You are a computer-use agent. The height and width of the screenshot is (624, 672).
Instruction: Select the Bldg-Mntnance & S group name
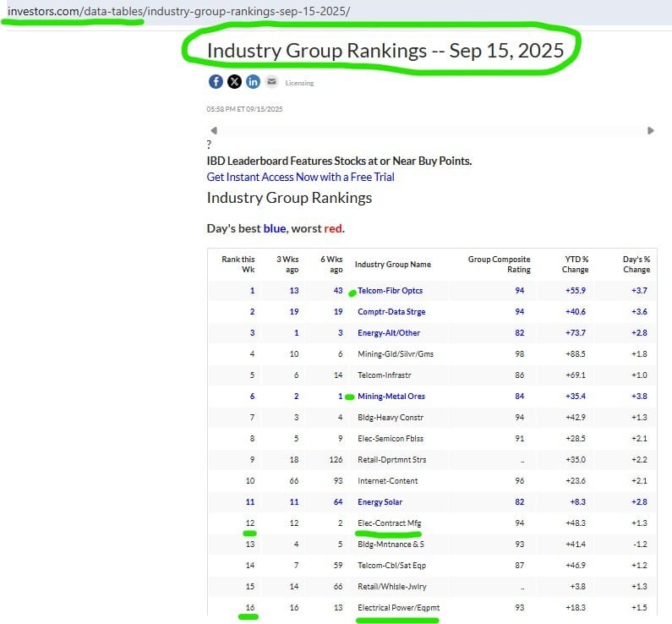pyautogui.click(x=391, y=545)
